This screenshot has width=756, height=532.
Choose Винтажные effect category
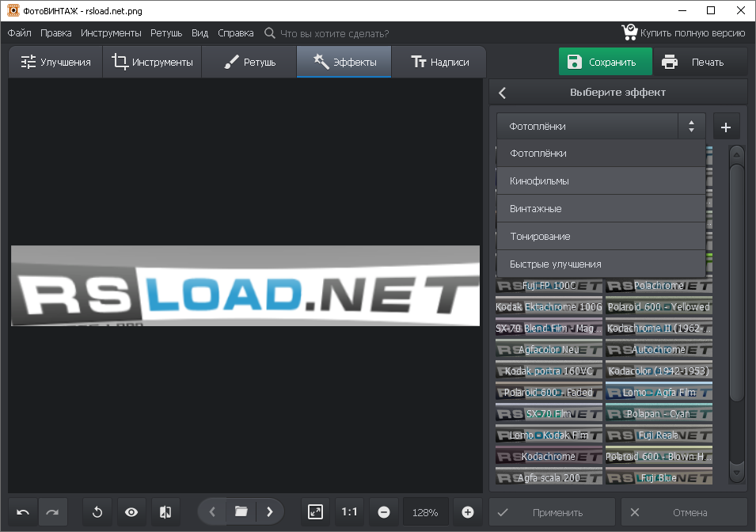601,209
